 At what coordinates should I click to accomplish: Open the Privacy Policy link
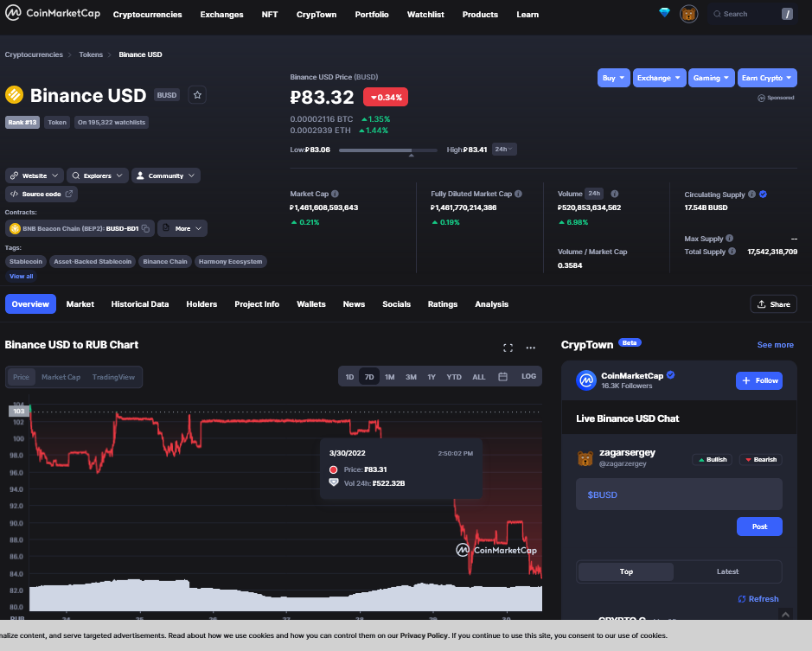pyautogui.click(x=424, y=635)
